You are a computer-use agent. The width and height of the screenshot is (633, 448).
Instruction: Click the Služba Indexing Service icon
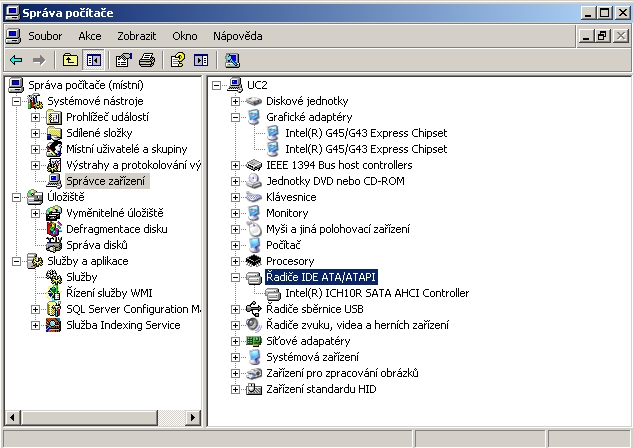coord(54,325)
